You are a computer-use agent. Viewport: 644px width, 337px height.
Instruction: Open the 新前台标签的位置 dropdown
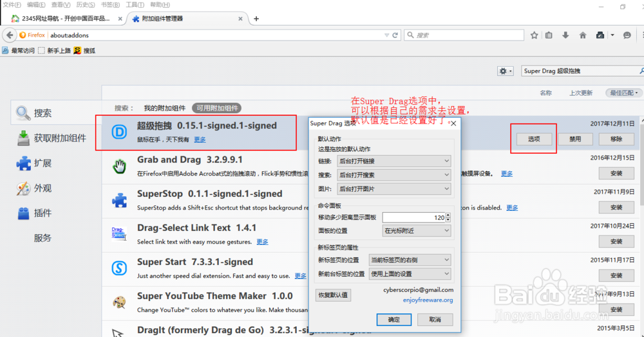tap(410, 274)
